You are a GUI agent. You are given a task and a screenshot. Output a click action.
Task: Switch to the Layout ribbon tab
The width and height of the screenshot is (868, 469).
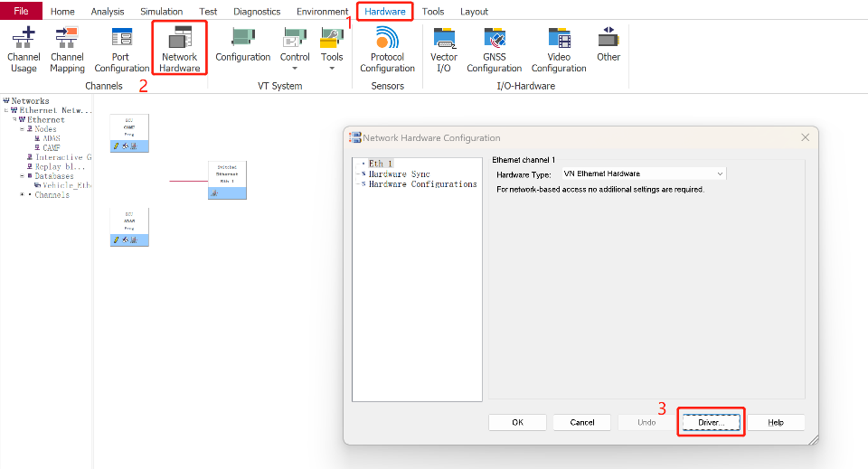474,12
